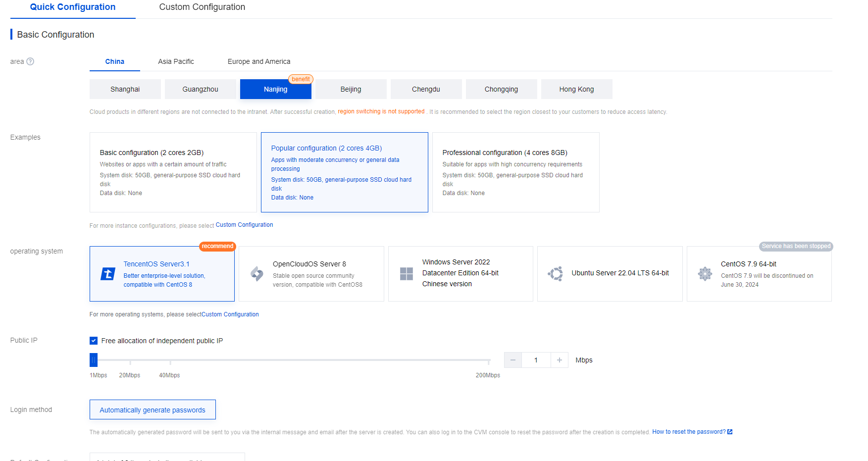
Task: Click the bandwidth slider handle
Action: click(94, 360)
